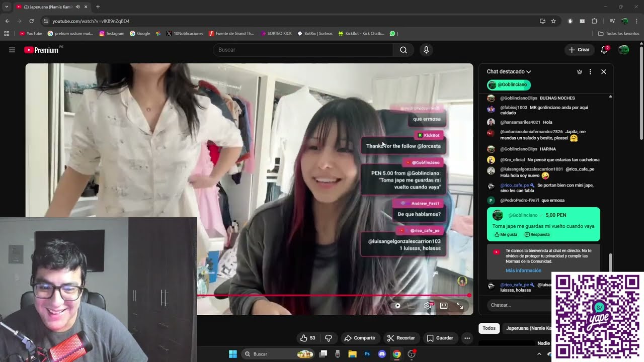
Task: Start voice search with microphone icon
Action: pyautogui.click(x=426, y=50)
